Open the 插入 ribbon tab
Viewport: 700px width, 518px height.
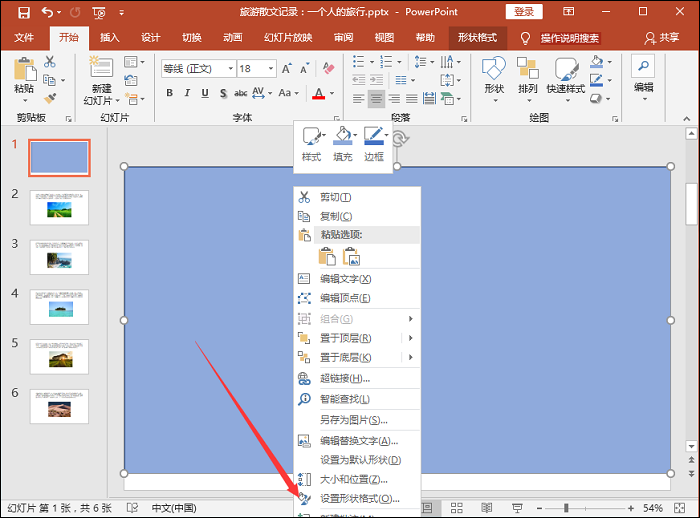click(x=109, y=38)
